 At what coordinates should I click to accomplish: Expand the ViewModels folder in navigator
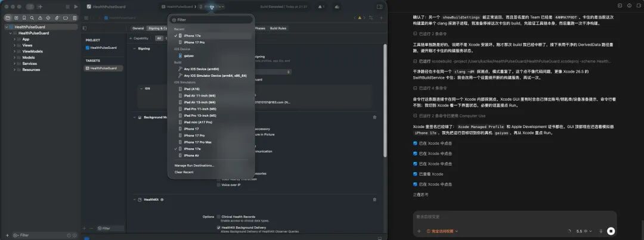click(x=14, y=51)
